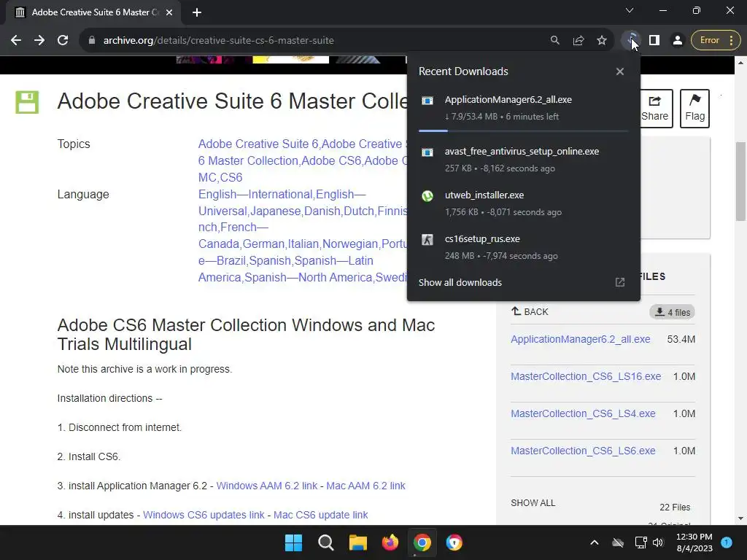The image size is (747, 560).
Task: Open a new browser tab
Action: tap(197, 12)
